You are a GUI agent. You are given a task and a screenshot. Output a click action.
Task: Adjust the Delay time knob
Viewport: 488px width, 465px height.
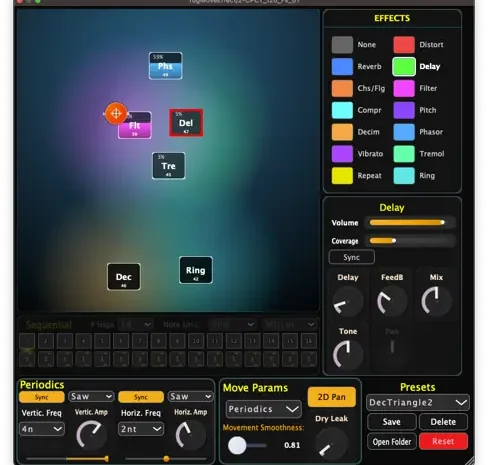(x=348, y=302)
